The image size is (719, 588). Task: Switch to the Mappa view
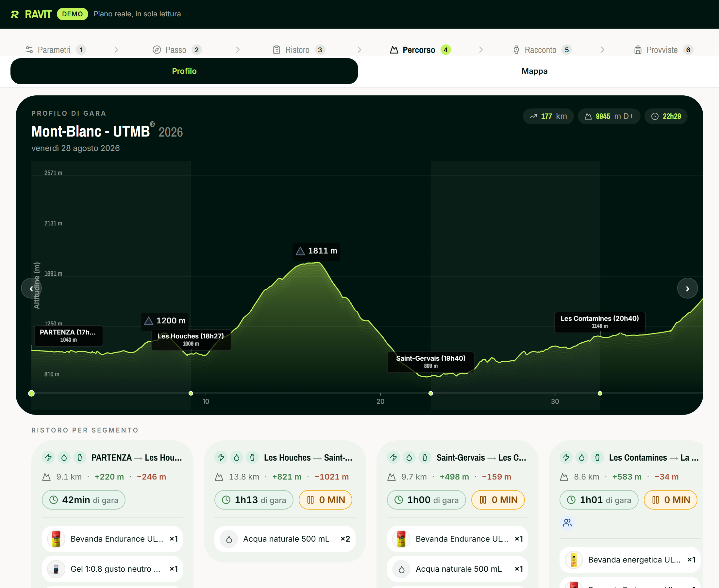(534, 71)
